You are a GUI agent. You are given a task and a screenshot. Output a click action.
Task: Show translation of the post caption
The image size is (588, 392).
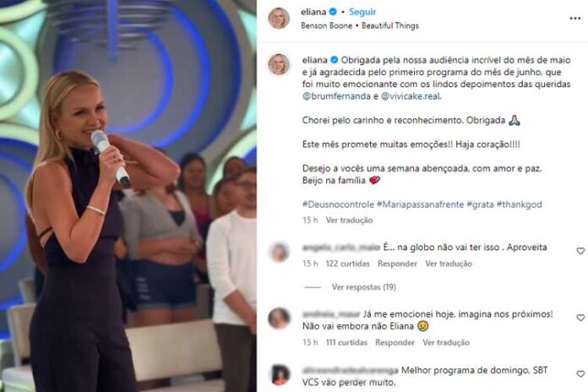click(349, 220)
